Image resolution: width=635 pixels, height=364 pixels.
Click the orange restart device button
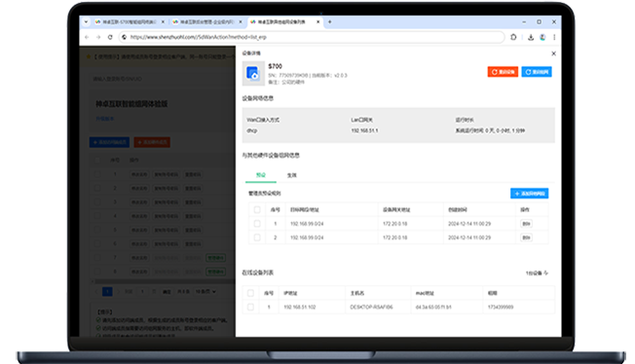[503, 72]
